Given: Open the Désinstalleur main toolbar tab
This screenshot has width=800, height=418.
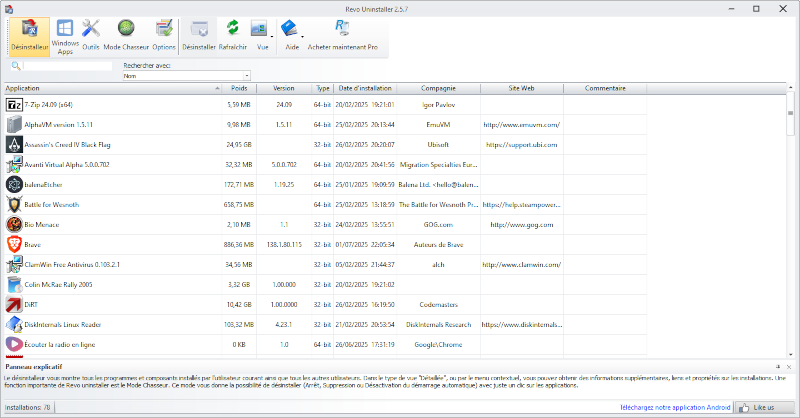Looking at the screenshot, I should 30,37.
